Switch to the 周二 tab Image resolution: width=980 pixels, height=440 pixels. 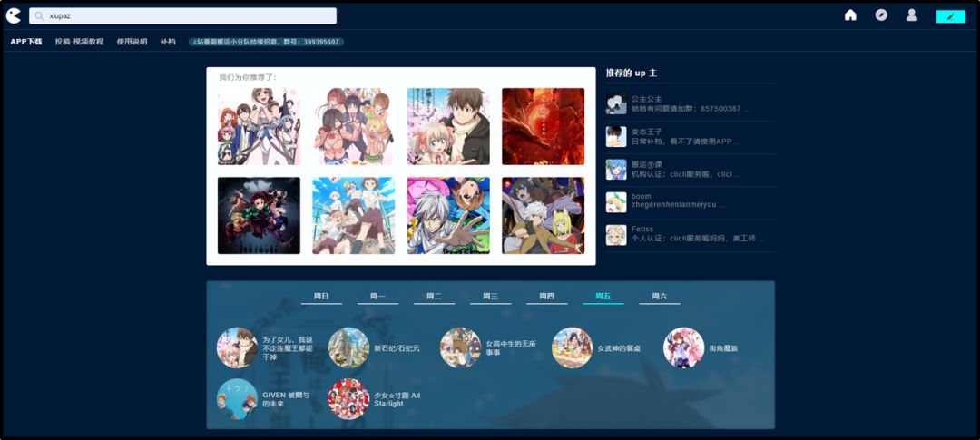pyautogui.click(x=434, y=297)
